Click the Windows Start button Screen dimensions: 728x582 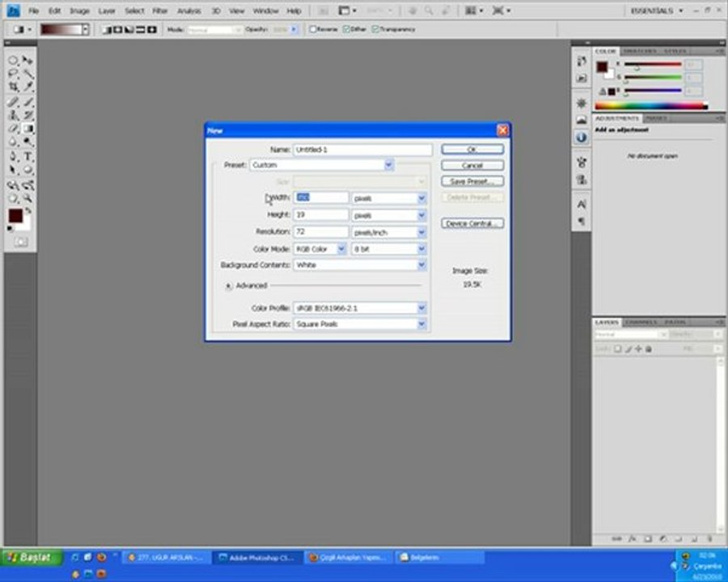pos(32,558)
